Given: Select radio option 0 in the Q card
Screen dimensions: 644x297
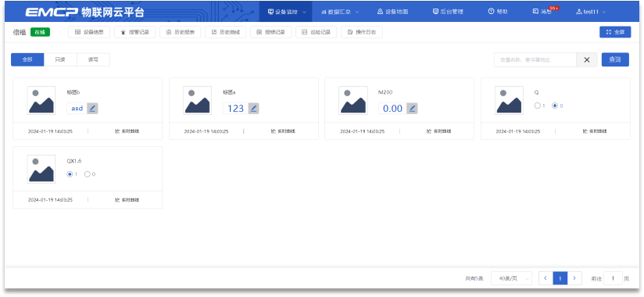Looking at the screenshot, I should [555, 106].
